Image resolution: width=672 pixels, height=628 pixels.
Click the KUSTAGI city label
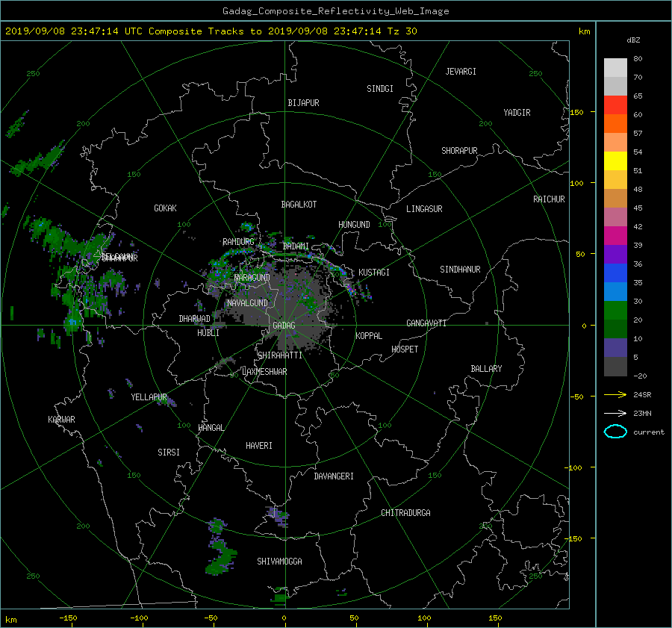tap(374, 273)
